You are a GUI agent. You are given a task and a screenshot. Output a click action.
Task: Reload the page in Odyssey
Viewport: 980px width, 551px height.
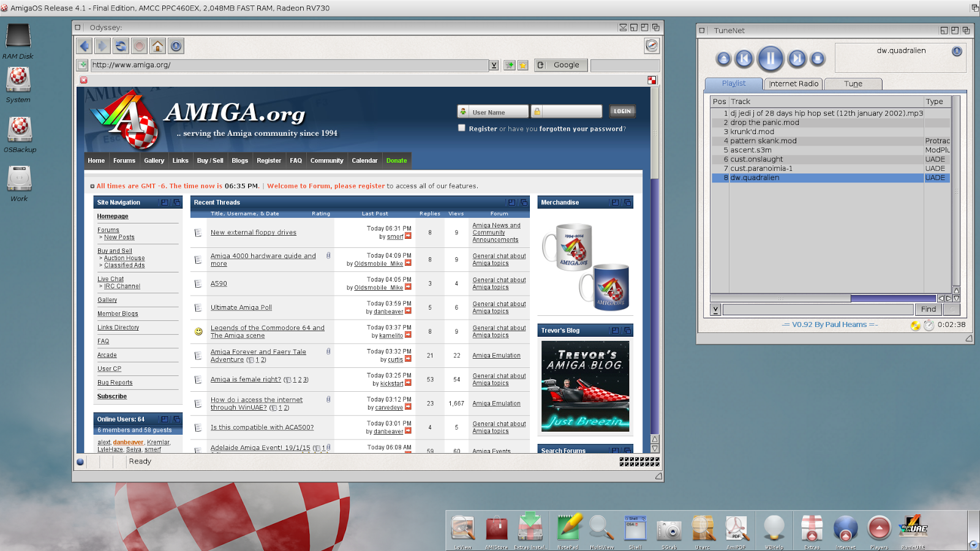click(x=121, y=46)
